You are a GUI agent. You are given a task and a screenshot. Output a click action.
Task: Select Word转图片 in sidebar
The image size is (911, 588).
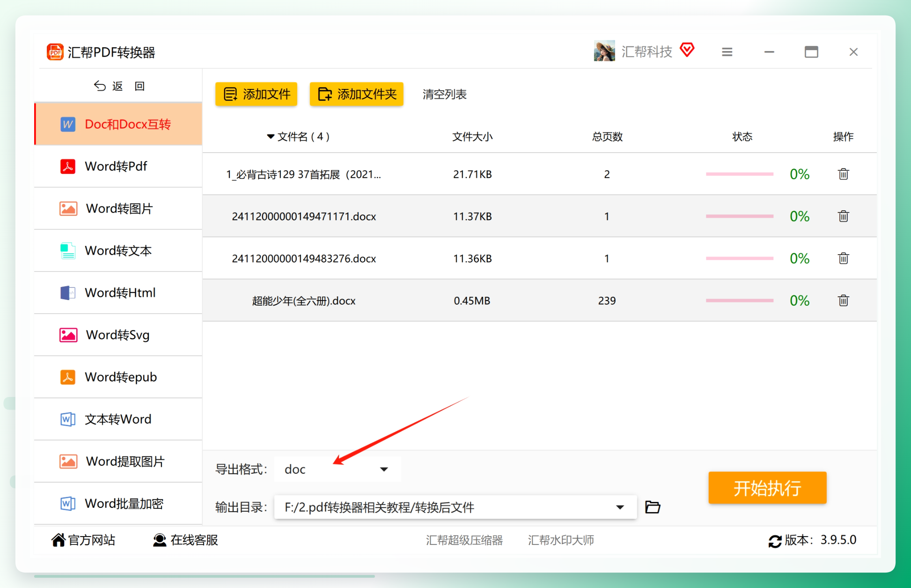[118, 208]
